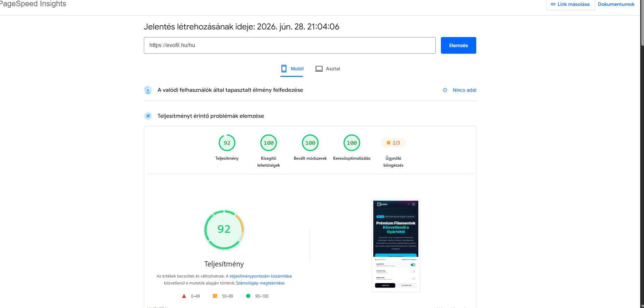Open the Számológép megtekintése link
644x308 pixels.
pos(260,283)
